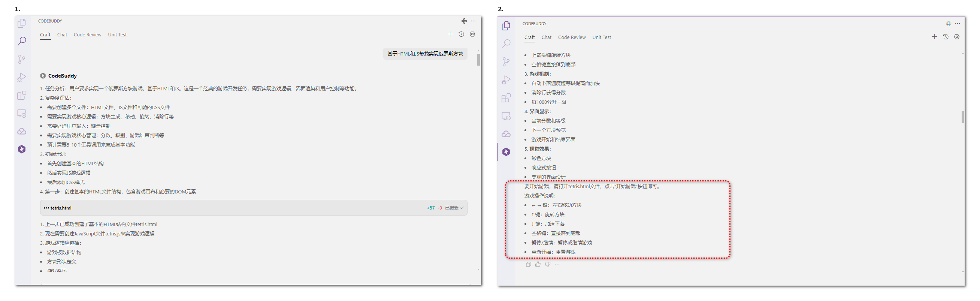This screenshot has height=301, width=980.
Task: Click the CODEBUDDY panel title in left screenshot
Action: (x=50, y=21)
